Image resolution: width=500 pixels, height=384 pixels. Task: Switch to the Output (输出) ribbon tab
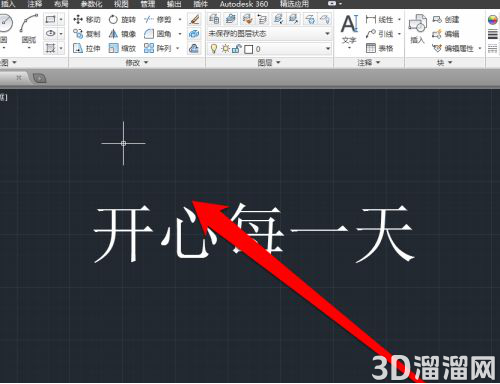pos(174,4)
